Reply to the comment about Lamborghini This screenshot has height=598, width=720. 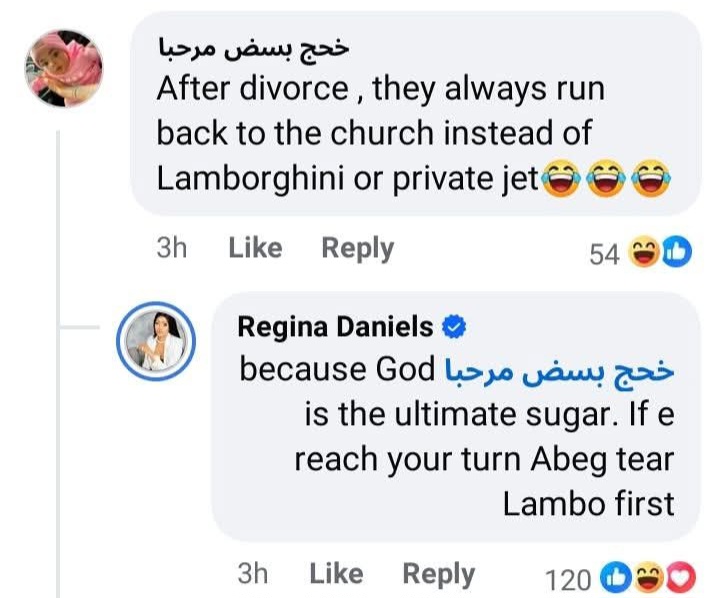357,248
